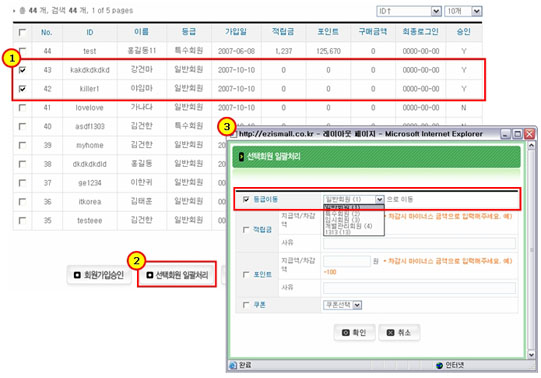This screenshot has width=541, height=378.
Task: Check the row 38 dkdkdkdld checkbox
Action: 22,164
